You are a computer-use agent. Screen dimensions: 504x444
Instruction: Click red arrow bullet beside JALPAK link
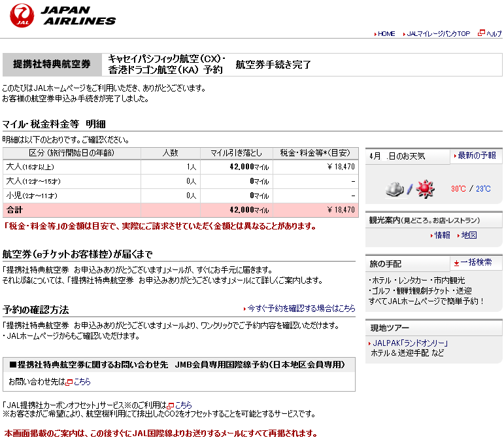point(369,344)
